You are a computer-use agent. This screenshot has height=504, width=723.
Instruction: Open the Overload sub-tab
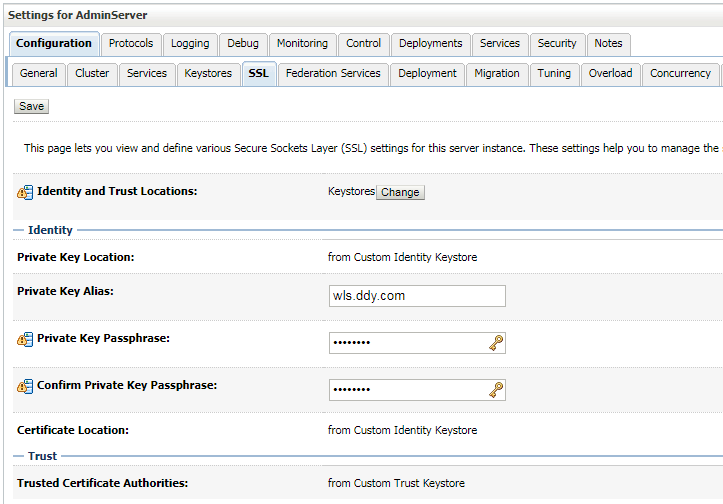pyautogui.click(x=610, y=74)
